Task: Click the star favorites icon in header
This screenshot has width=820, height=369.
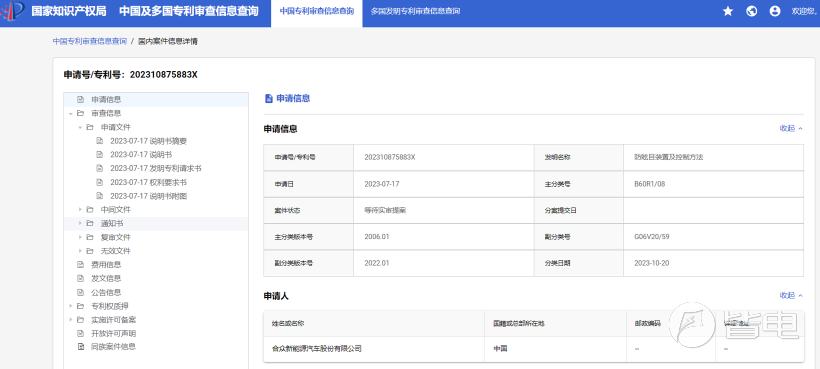Action: (728, 11)
